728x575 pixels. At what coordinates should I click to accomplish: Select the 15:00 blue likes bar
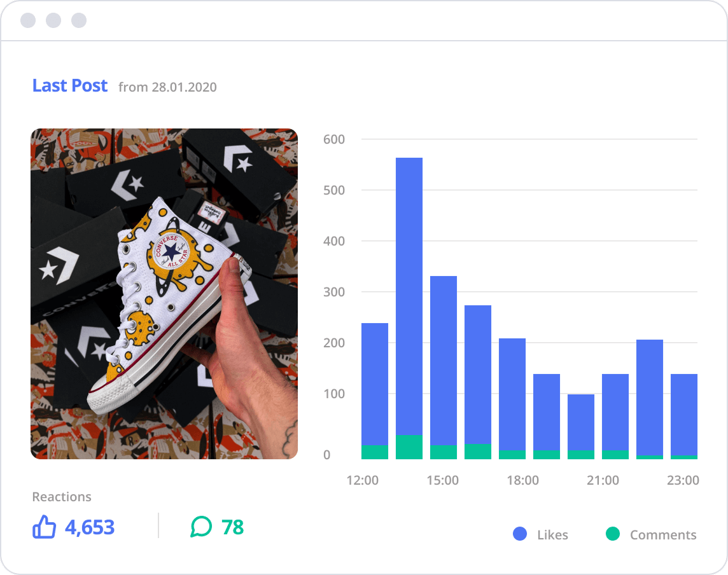pyautogui.click(x=444, y=356)
